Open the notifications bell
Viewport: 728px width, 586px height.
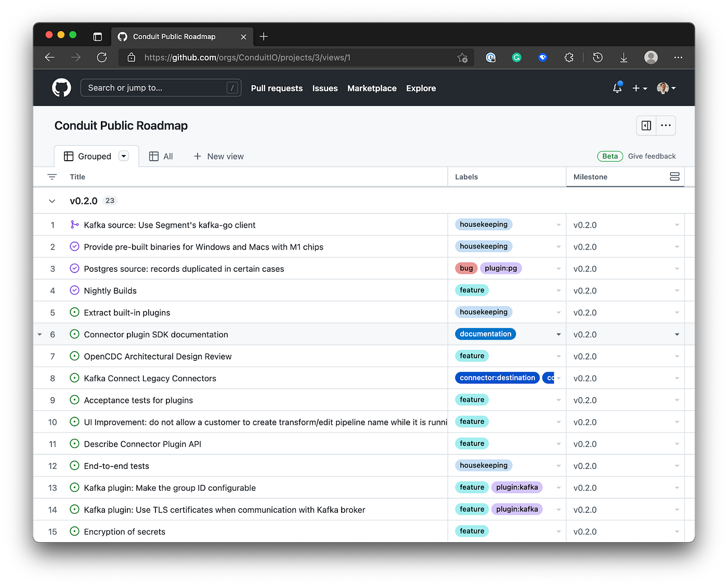[617, 88]
